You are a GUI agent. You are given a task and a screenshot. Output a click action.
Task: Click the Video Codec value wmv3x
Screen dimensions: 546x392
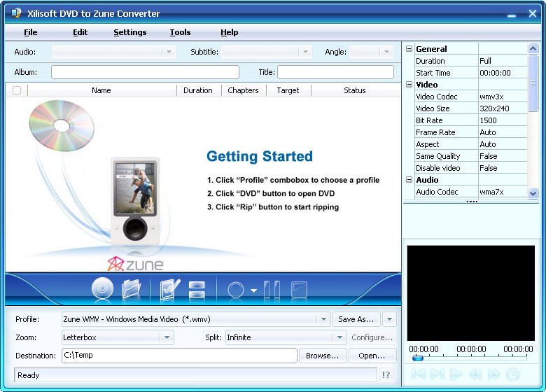pyautogui.click(x=503, y=97)
